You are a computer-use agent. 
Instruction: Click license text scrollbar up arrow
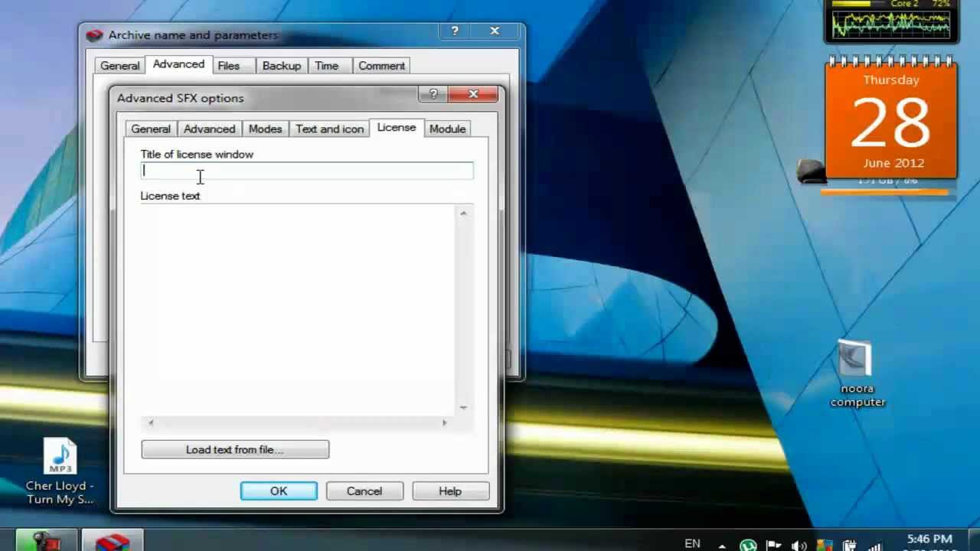463,213
